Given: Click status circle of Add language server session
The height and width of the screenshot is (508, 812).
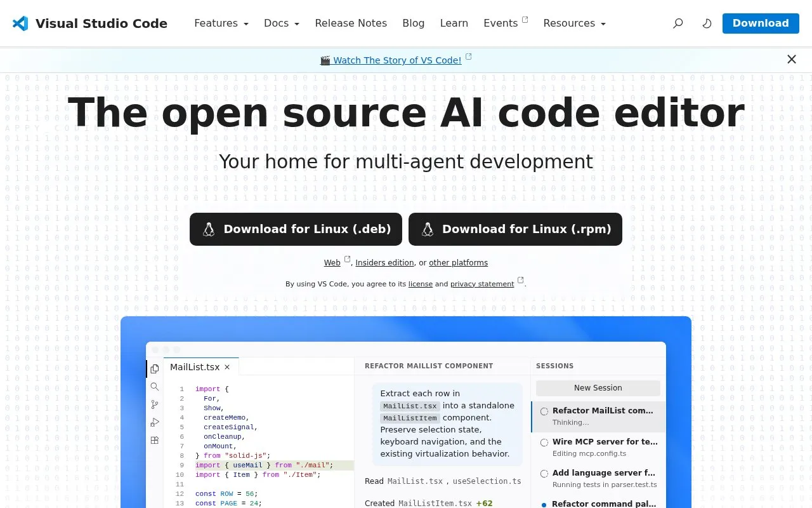Looking at the screenshot, I should coord(544,474).
